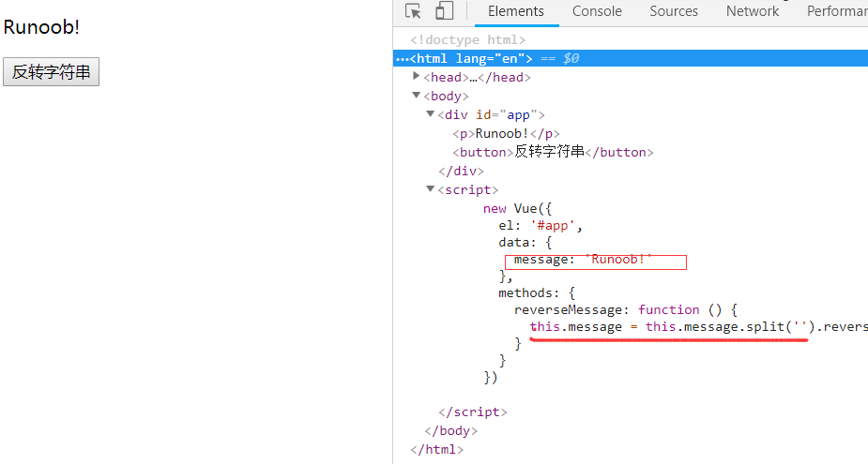Image resolution: width=868 pixels, height=464 pixels.
Task: Select the button element in DOM tree
Action: pos(553,152)
